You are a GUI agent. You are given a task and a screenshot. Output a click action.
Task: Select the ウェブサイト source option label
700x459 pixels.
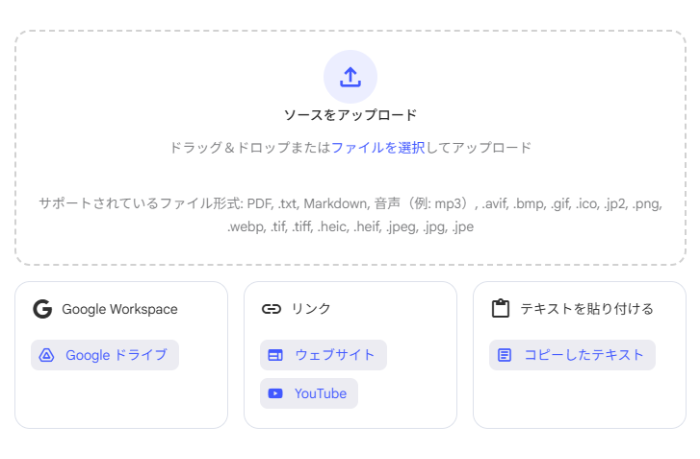point(335,355)
